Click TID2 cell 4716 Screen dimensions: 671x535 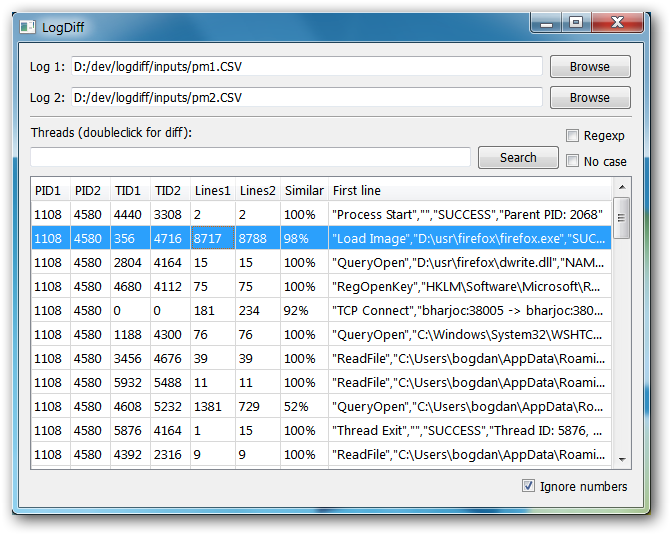click(x=170, y=238)
